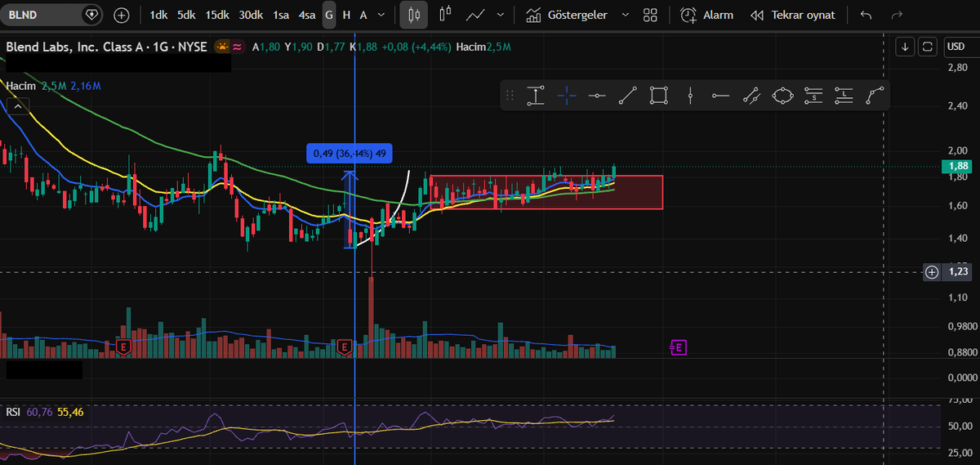Grab the drawing favorites toolbar drag handle

(510, 96)
